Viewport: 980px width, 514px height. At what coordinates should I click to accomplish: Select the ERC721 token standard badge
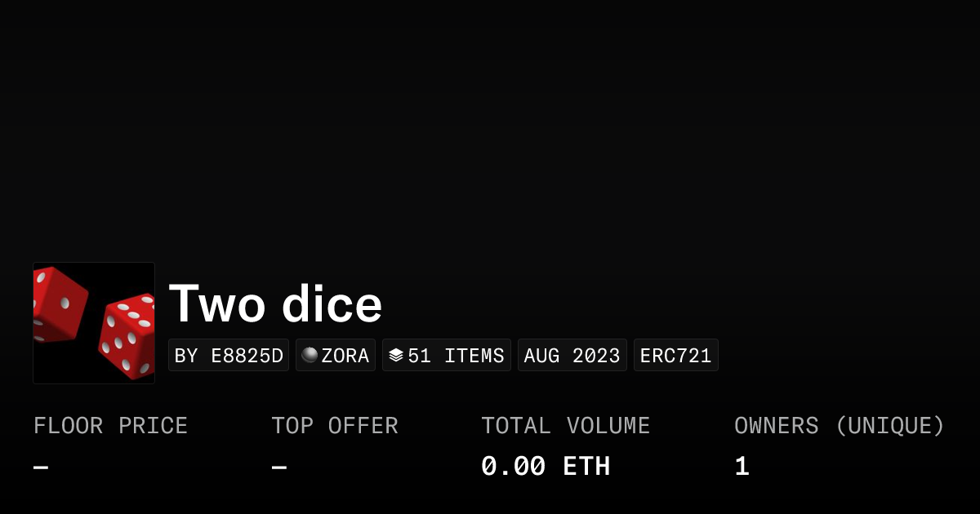[x=676, y=355]
